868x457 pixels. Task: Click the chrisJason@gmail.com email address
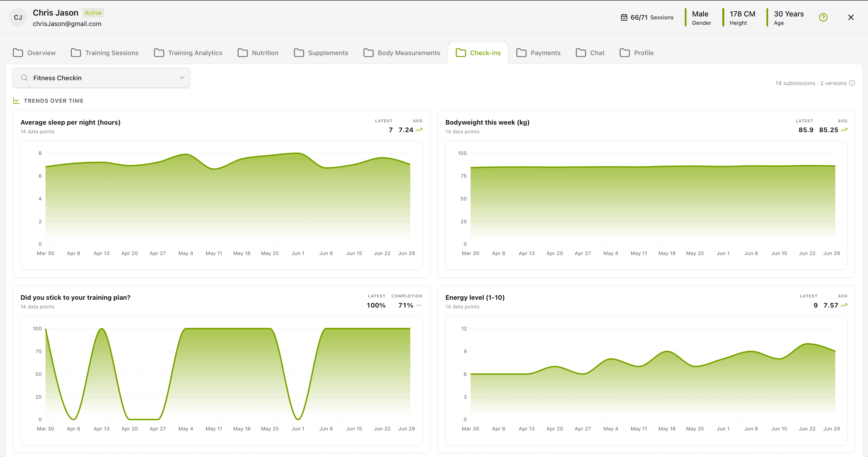[67, 24]
